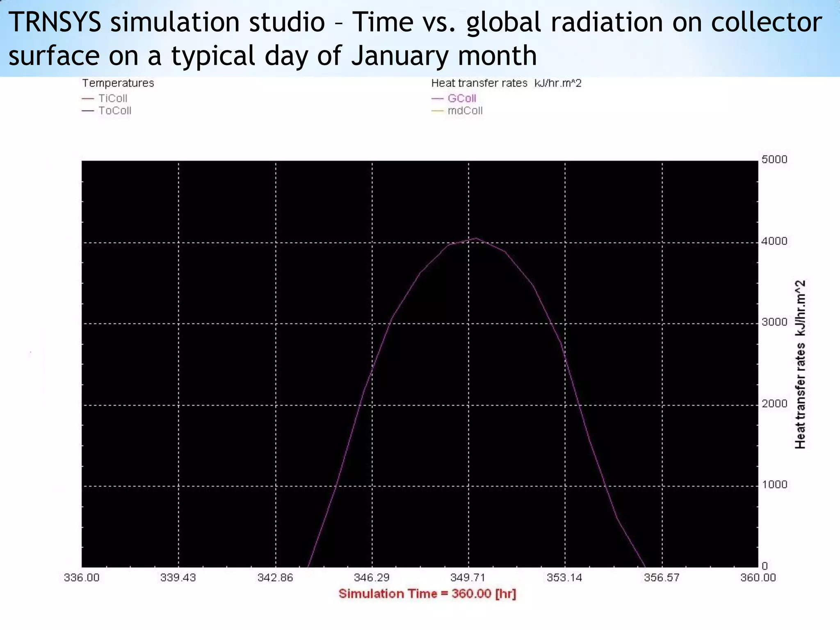
Task: Toggle the GColl legend entry
Action: 454,98
